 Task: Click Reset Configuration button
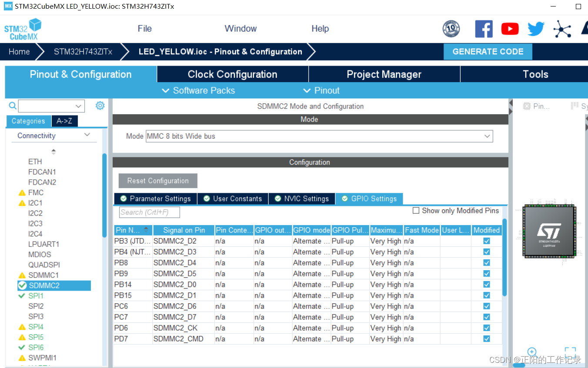coord(158,181)
